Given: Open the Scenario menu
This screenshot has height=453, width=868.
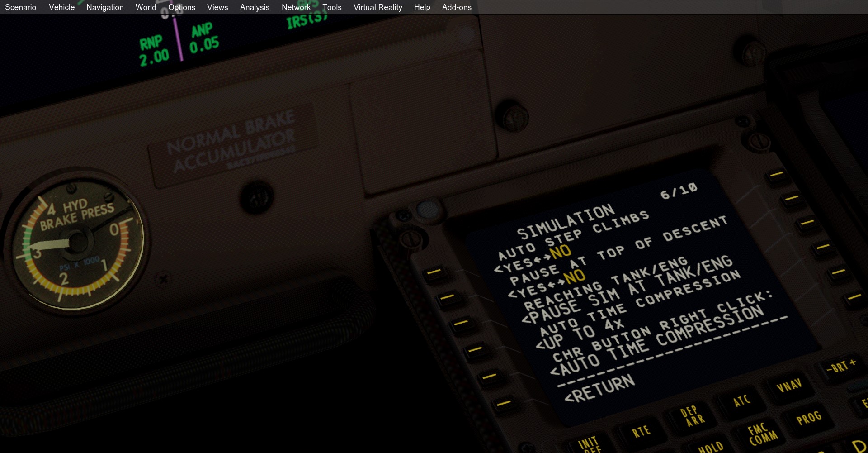Looking at the screenshot, I should click(20, 7).
